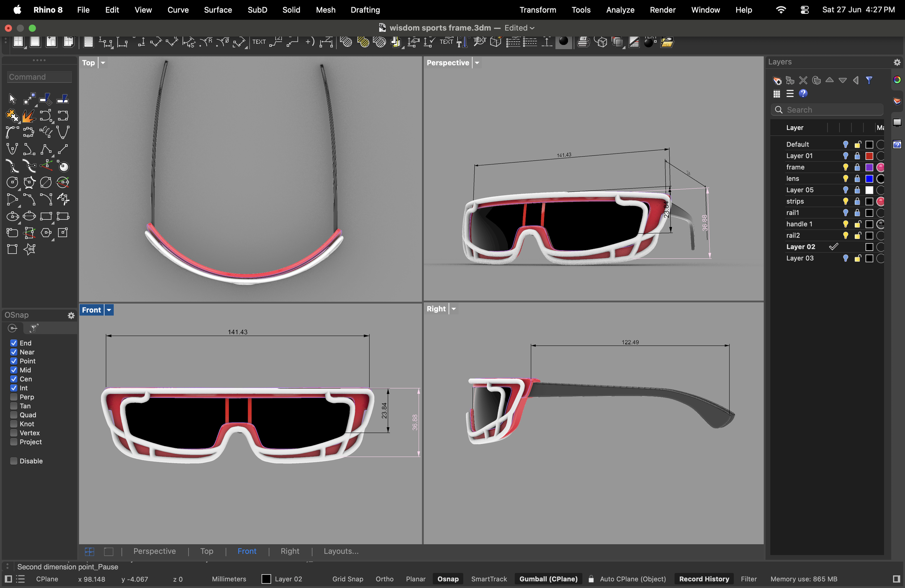Click the layer filter funnel icon
Screen dimensions: 905x588
tap(869, 80)
